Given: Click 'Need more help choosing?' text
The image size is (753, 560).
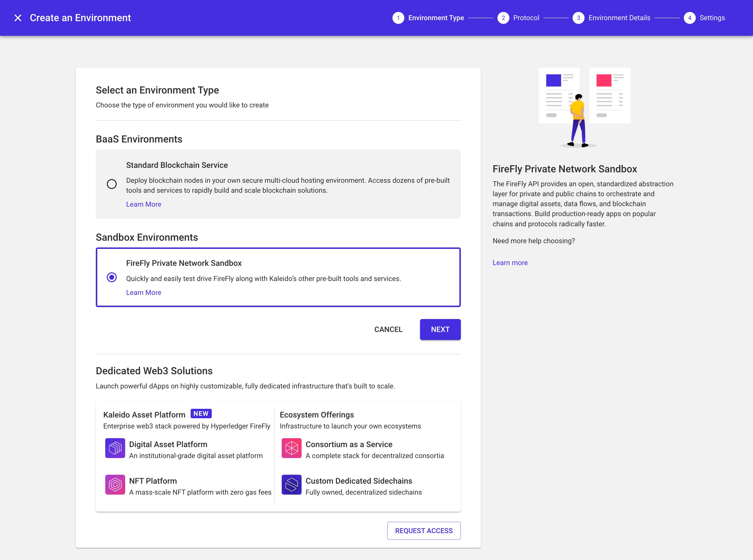Looking at the screenshot, I should tap(534, 241).
